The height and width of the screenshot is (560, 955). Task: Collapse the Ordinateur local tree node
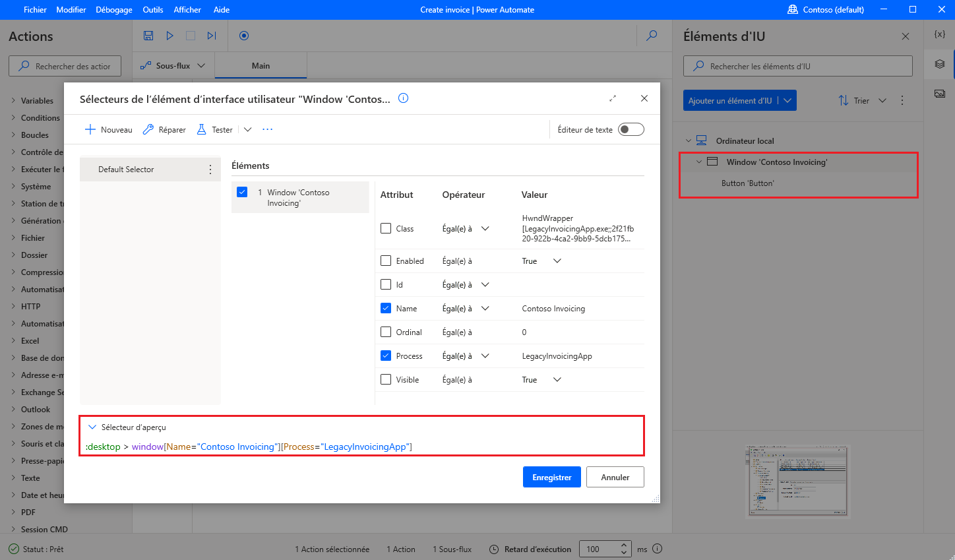click(689, 140)
